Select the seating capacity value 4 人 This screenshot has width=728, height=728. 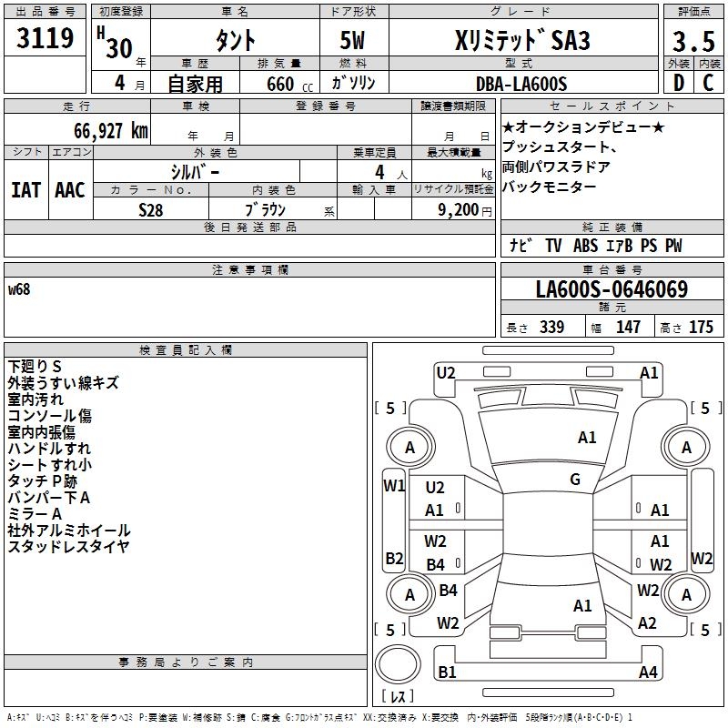(390, 172)
